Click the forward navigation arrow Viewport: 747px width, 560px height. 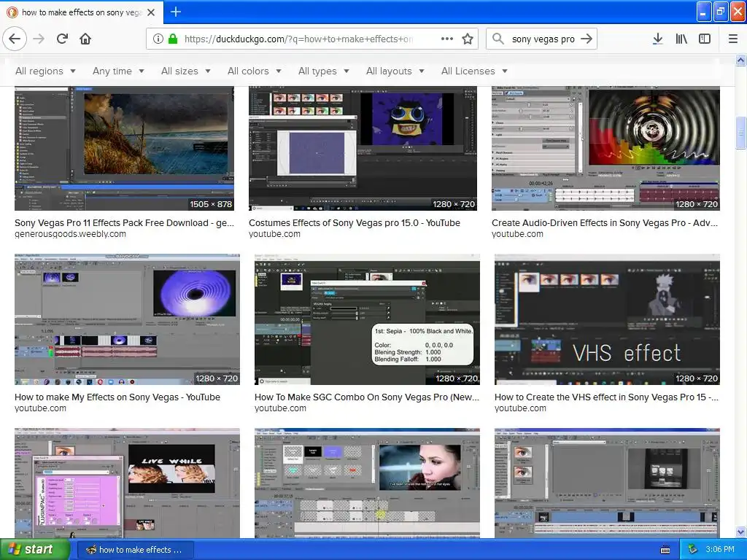point(39,39)
